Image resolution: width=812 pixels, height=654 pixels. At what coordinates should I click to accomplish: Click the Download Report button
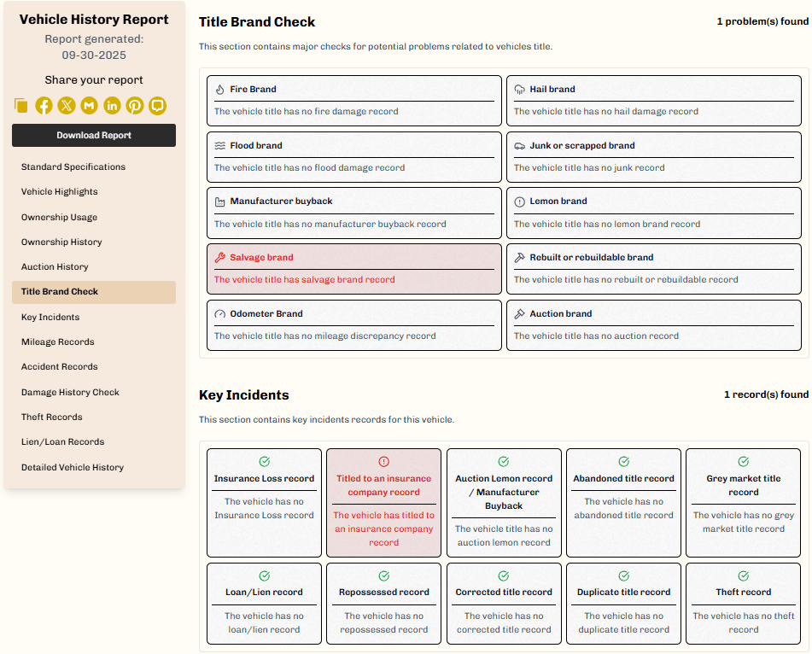coord(94,135)
